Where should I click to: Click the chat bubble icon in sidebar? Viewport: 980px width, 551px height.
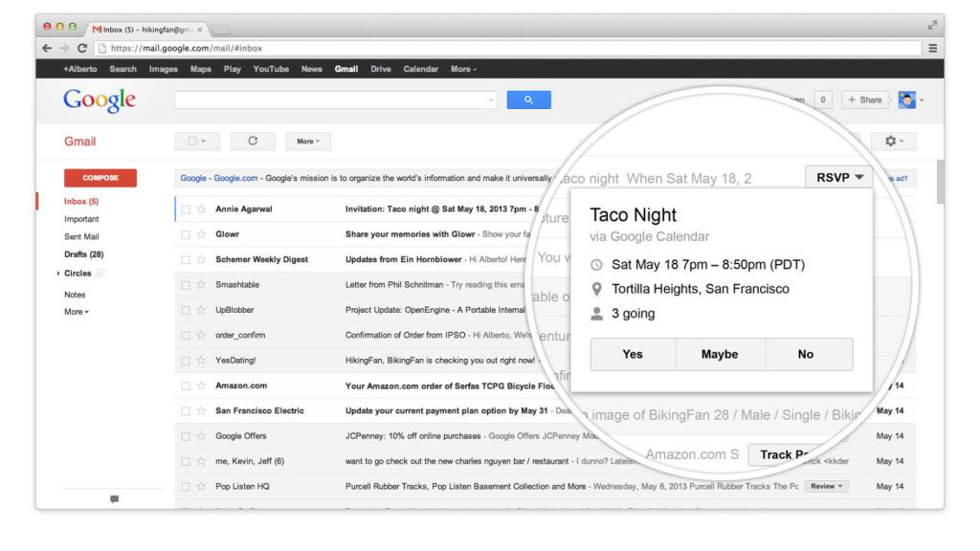pos(115,498)
